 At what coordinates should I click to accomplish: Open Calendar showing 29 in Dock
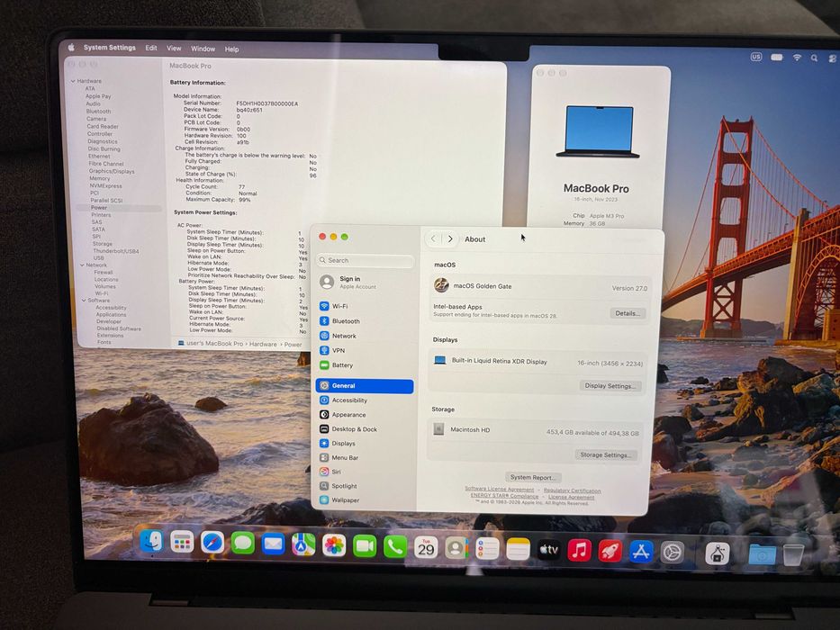(426, 548)
